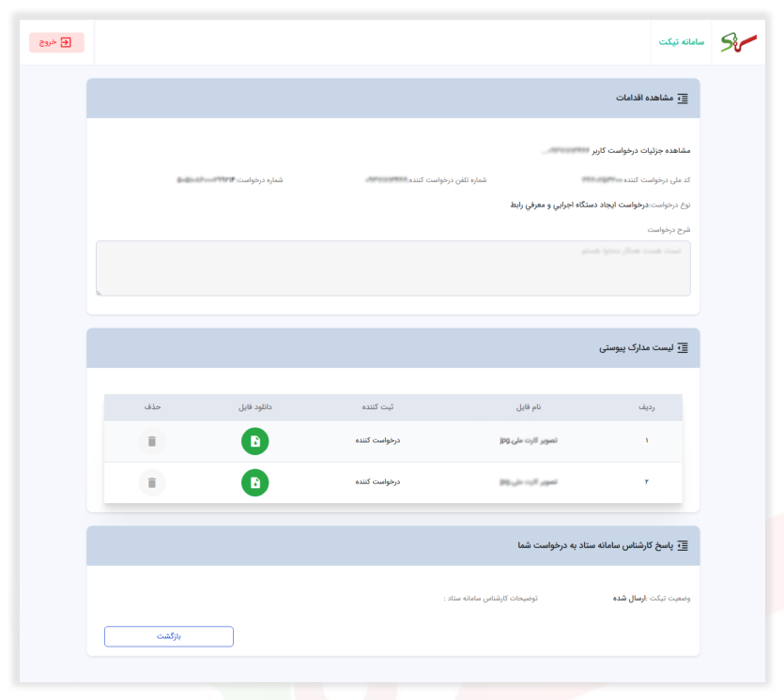784x700 pixels.
Task: Open the سامانه تیکت link
Action: click(681, 42)
